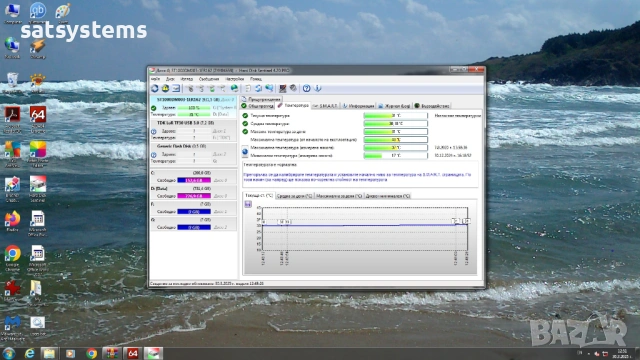Viewport: 640px width, 360px height.
Task: Click the blue 'i' About icon
Action: coord(317,88)
